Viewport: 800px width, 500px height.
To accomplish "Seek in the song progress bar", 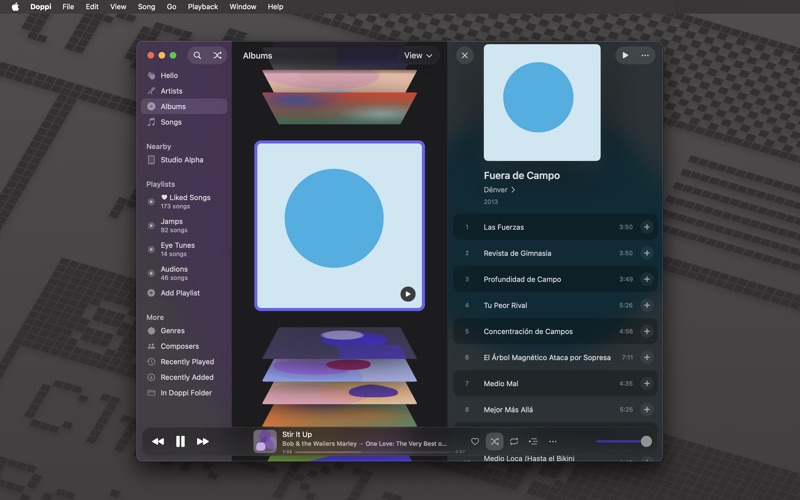I will click(373, 452).
